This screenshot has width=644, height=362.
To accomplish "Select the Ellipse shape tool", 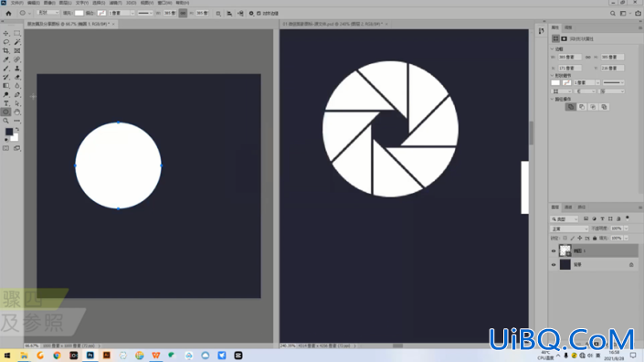I will tap(5, 112).
